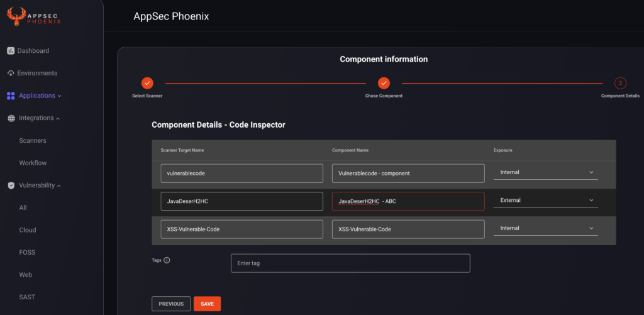Click the AppSec Phoenix logo
644x315 pixels.
pos(34,17)
